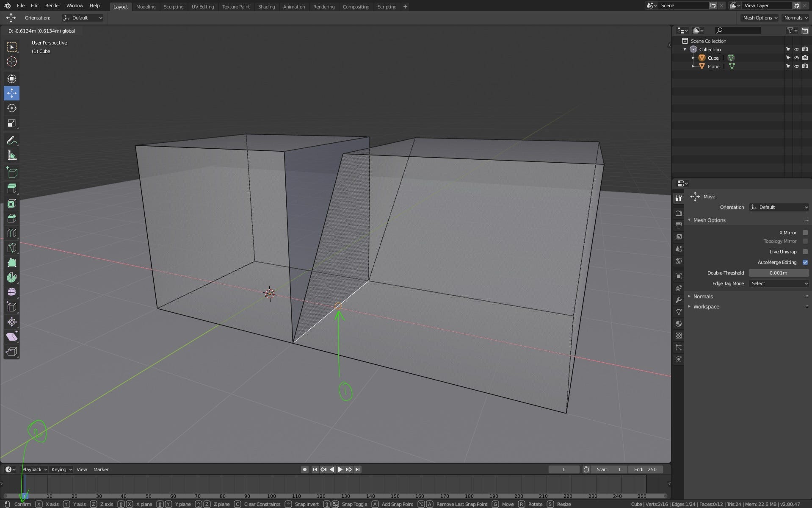
Task: Open the Orientation dropdown in the header
Action: click(x=83, y=18)
